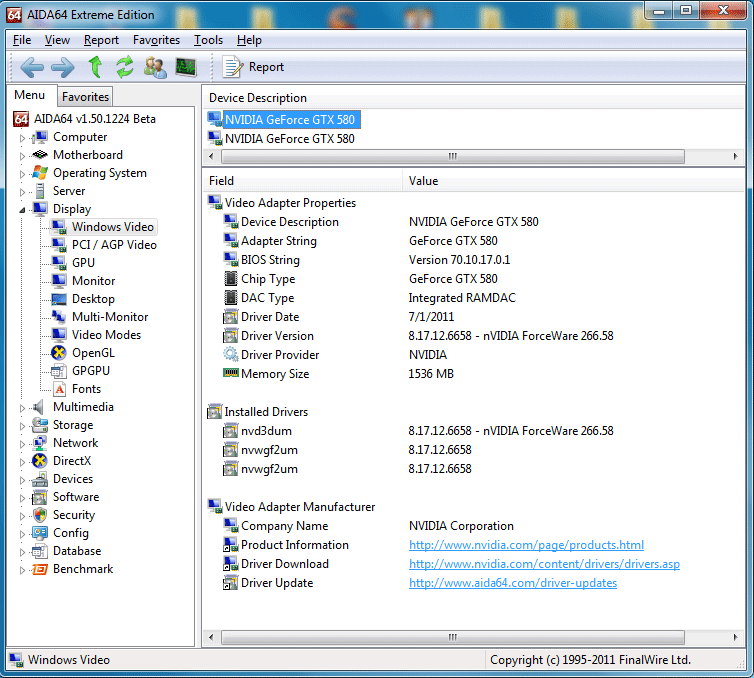The height and width of the screenshot is (678, 754).
Task: Select the Config tree item
Action: point(71,533)
